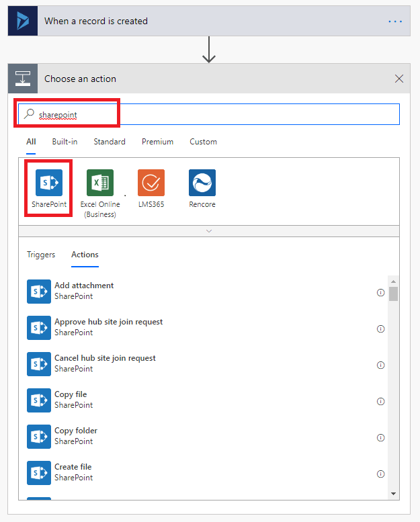Click the actions list scroll-down arrow
The image size is (420, 522).
[393, 494]
